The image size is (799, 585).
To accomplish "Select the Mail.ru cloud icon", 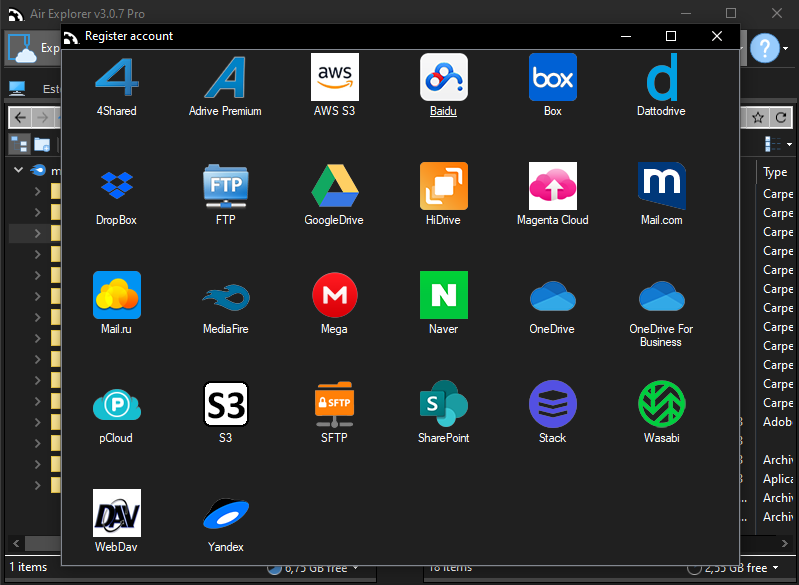I will click(117, 304).
